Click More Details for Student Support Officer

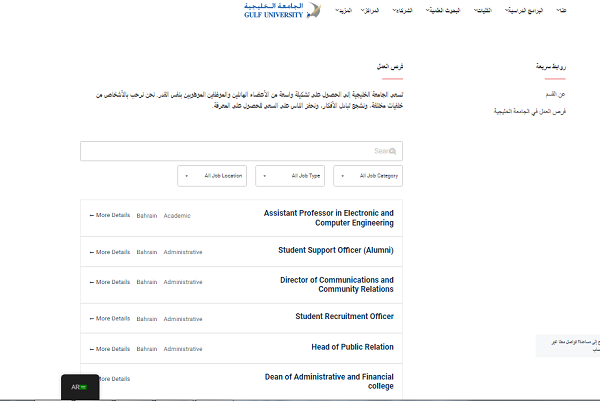point(110,252)
